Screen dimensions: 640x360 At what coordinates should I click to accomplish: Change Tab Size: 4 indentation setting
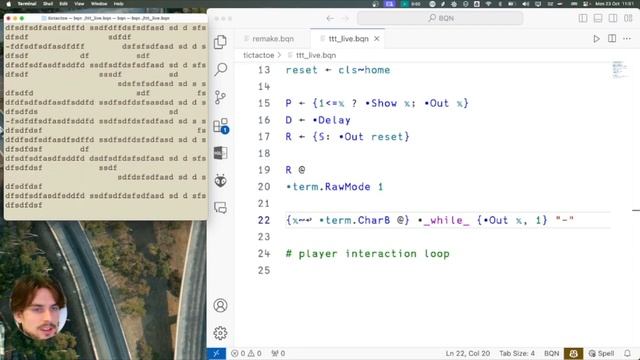click(x=517, y=353)
